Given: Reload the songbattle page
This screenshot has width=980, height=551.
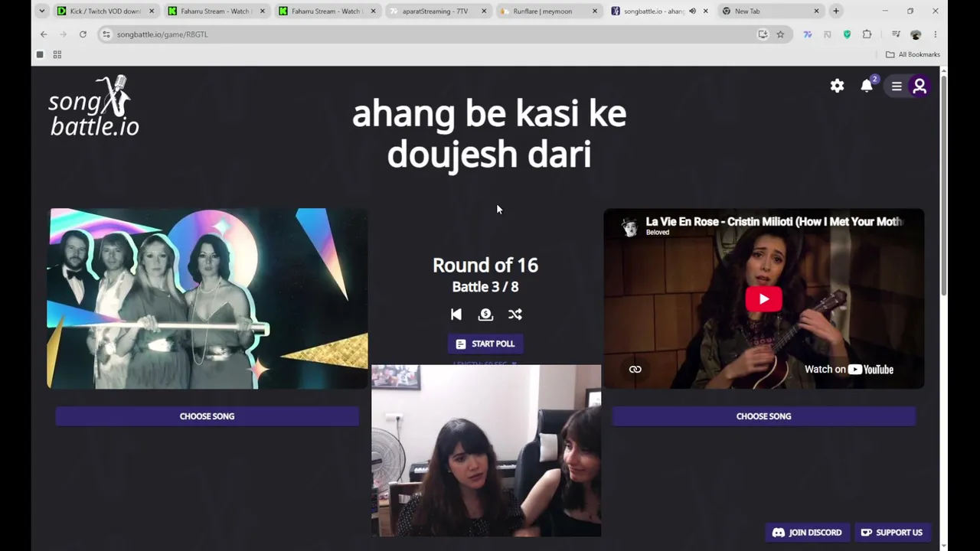Looking at the screenshot, I should point(83,34).
